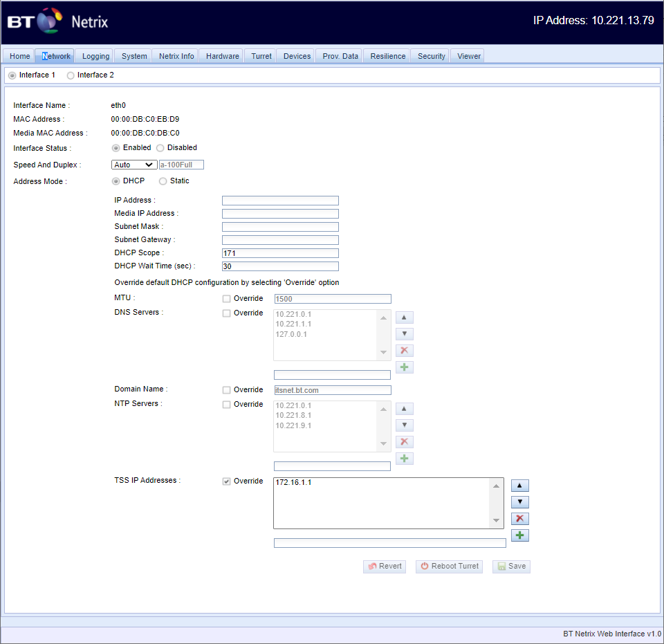The image size is (664, 644).
Task: Open the Prov. Data tab
Action: pyautogui.click(x=340, y=56)
